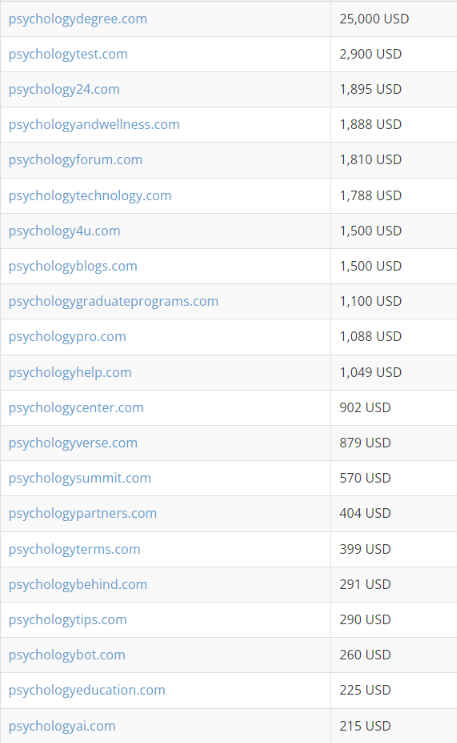Open psychologysummit.com domain

pyautogui.click(x=80, y=479)
